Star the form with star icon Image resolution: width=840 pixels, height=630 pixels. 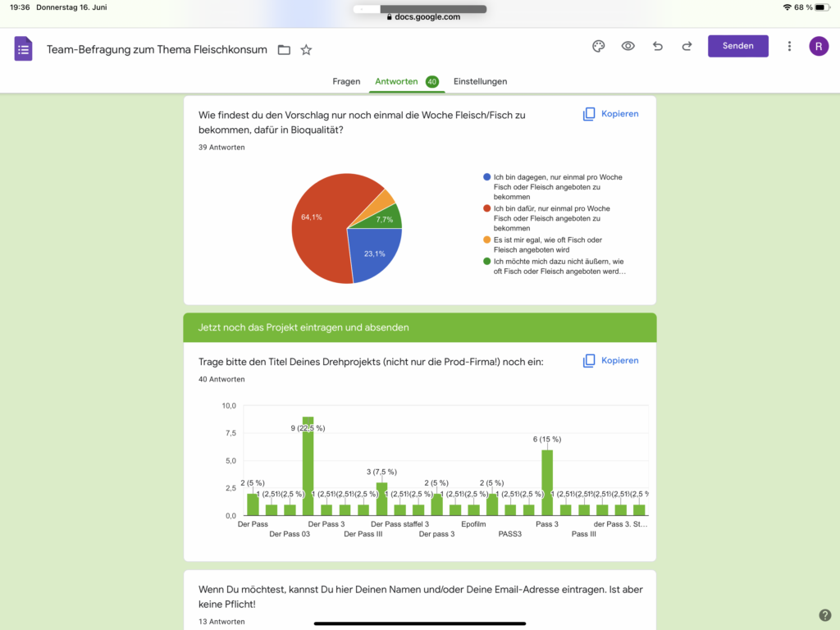[x=306, y=50]
